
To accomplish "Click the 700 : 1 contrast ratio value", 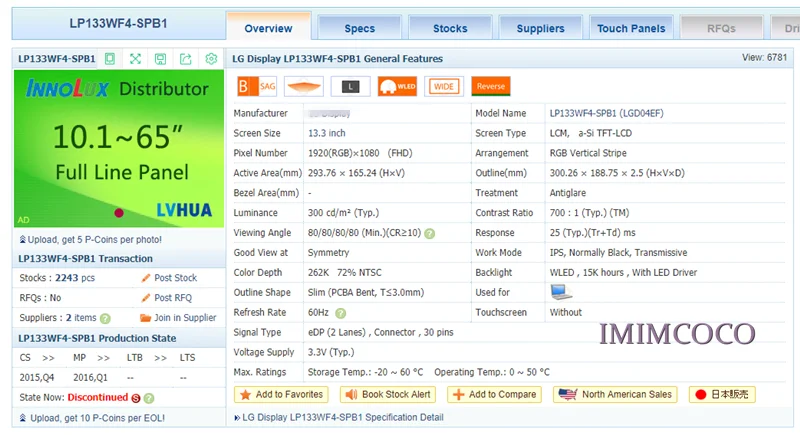I will (x=589, y=213).
